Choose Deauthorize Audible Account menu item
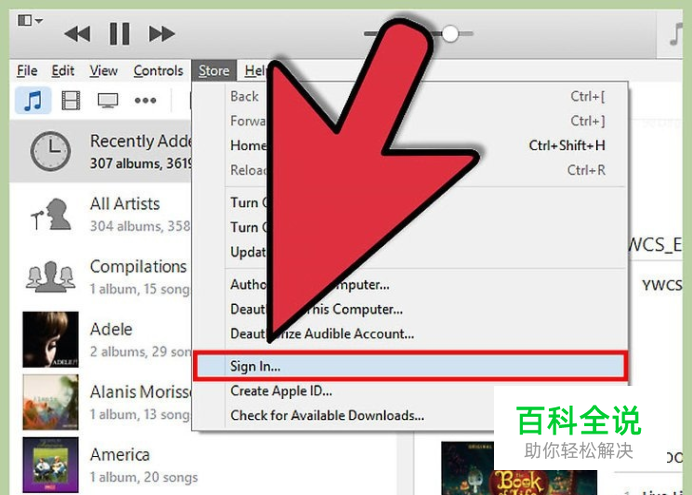692x495 pixels. (x=410, y=334)
